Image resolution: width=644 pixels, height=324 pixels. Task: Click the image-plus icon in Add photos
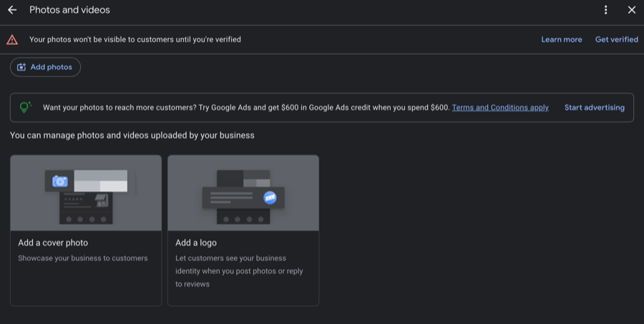coord(21,67)
